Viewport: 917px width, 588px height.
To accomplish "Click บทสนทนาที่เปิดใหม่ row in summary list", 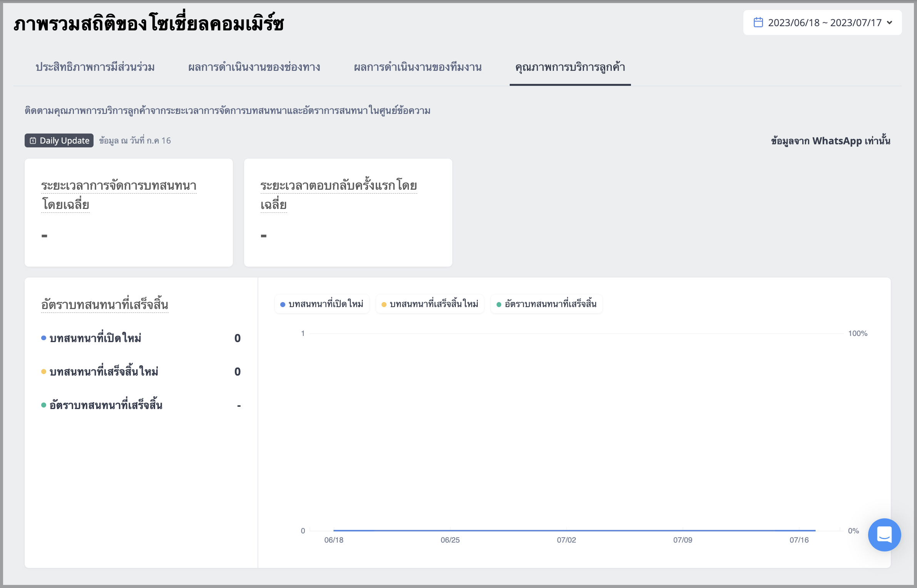I will pyautogui.click(x=141, y=338).
